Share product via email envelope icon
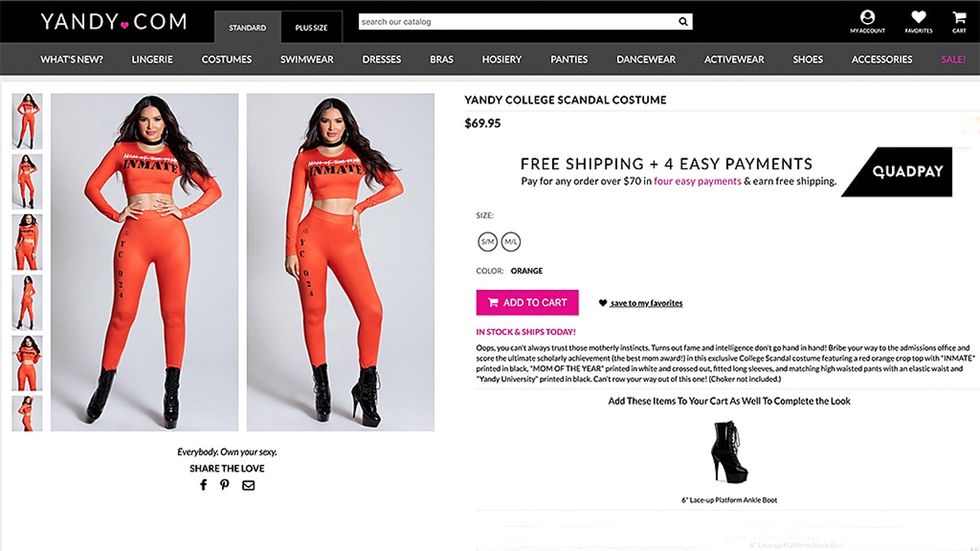Viewport: 980px width, 551px height. point(248,485)
